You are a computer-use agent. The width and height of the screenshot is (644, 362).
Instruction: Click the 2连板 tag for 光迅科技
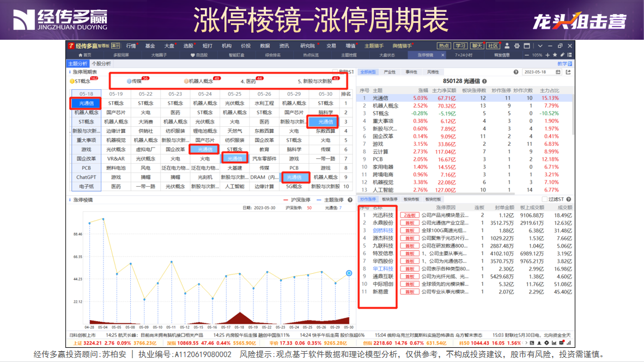(410, 215)
